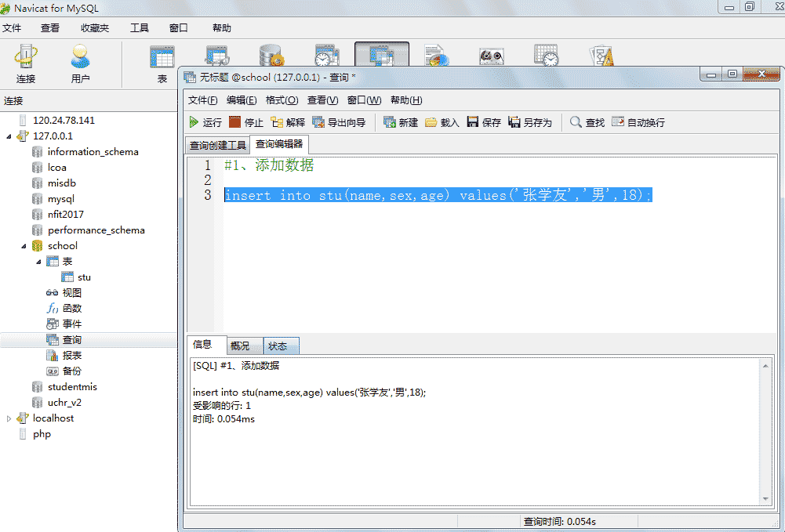Viewport: 785px width, 532px height.
Task: Open the 查找 find tool
Action: pyautogui.click(x=587, y=122)
